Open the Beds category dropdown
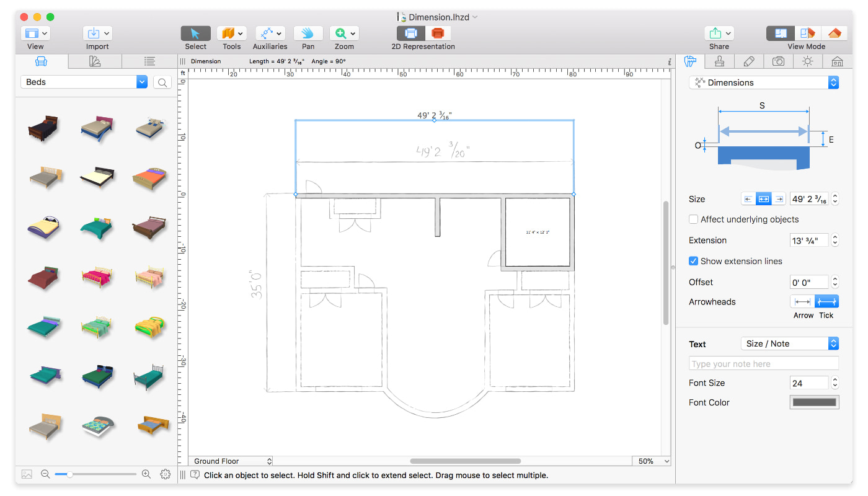Image resolution: width=868 pixels, height=496 pixels. 84,81
